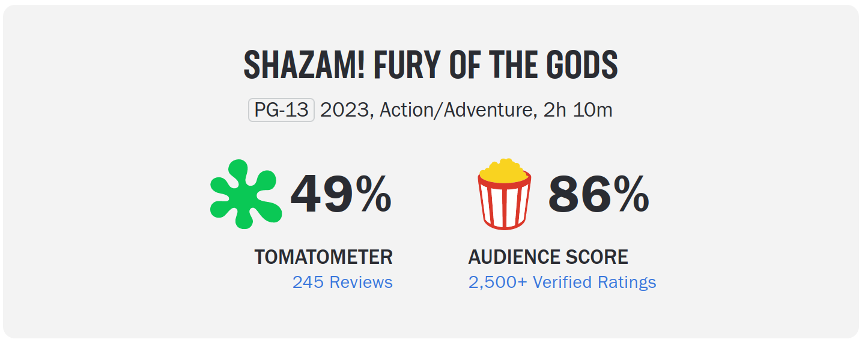This screenshot has width=868, height=345.
Task: Click the 2023 release year text
Action: (345, 111)
